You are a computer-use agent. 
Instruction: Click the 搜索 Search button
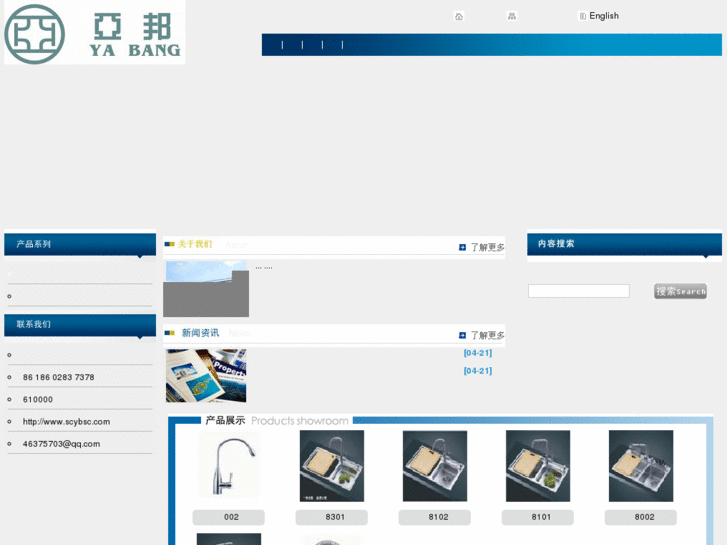click(680, 291)
